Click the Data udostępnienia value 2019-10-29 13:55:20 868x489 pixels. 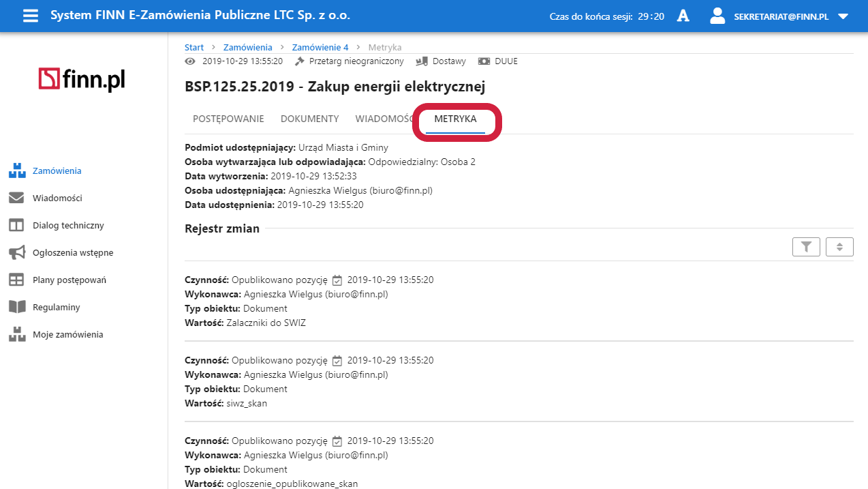click(321, 205)
